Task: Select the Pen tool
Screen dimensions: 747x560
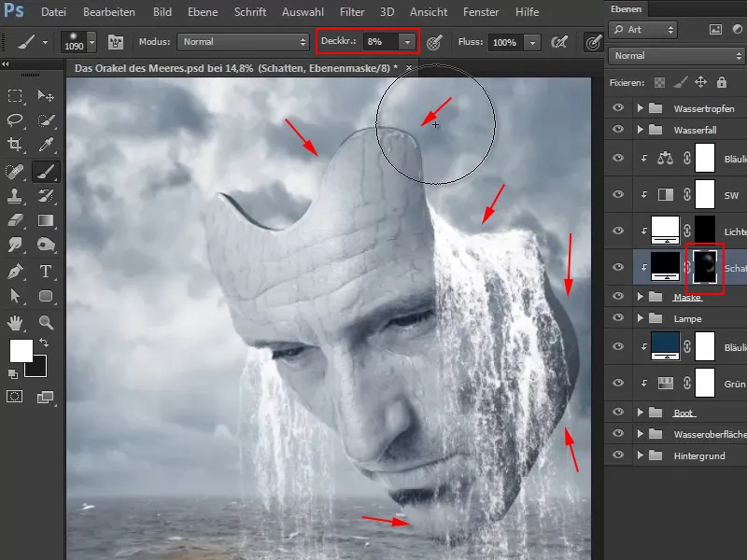Action: click(15, 272)
